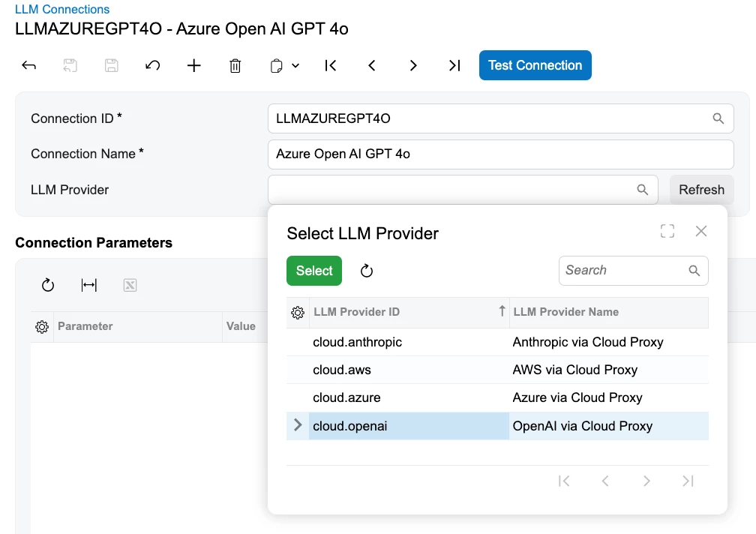Click the Test Connection button
The width and height of the screenshot is (756, 534).
(x=535, y=65)
